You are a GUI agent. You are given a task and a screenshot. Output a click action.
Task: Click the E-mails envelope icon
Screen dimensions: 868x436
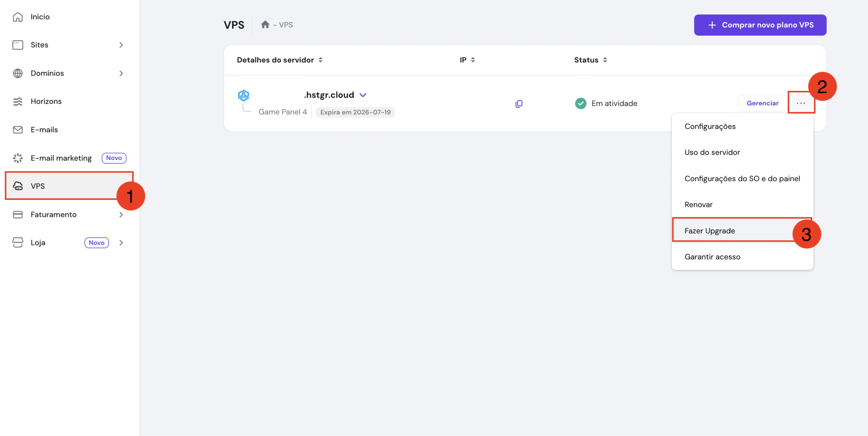click(x=18, y=130)
